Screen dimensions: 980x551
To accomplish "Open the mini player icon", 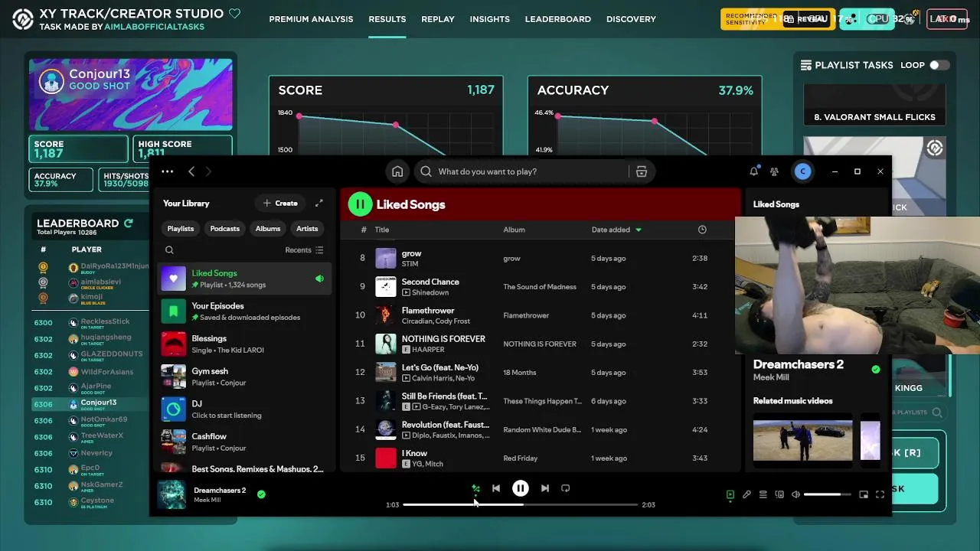I will 864,495.
